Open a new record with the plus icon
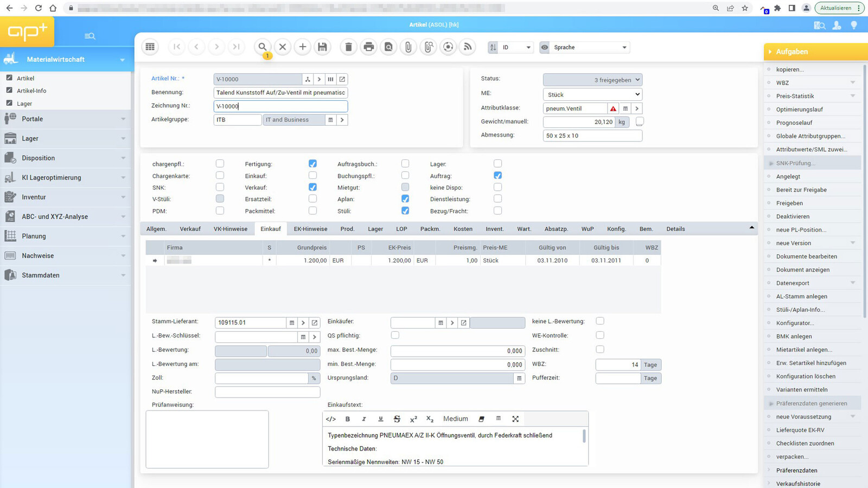 [302, 47]
